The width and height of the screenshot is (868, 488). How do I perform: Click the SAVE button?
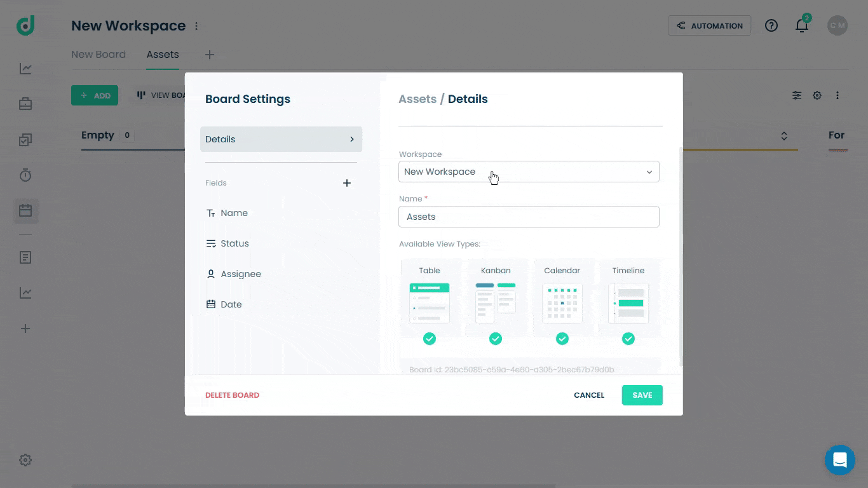point(642,395)
